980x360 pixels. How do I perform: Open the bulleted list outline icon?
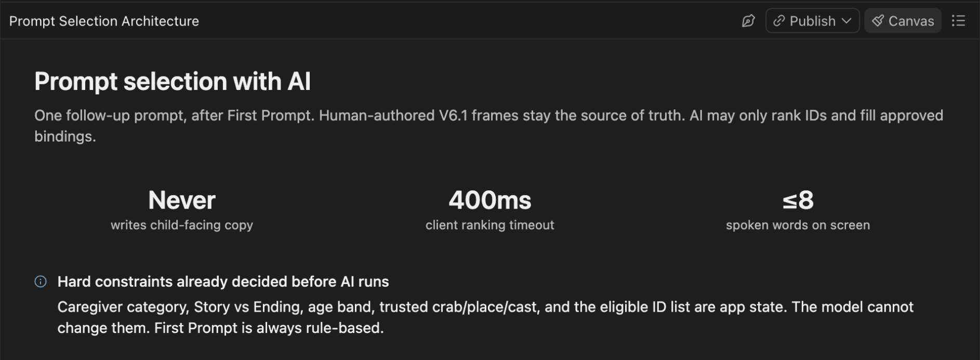(x=958, y=21)
